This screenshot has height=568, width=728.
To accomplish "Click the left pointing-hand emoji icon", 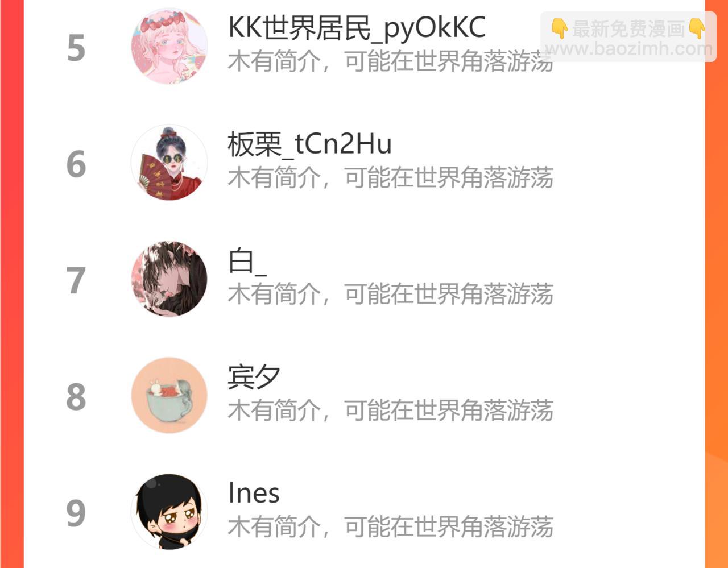I will [560, 28].
